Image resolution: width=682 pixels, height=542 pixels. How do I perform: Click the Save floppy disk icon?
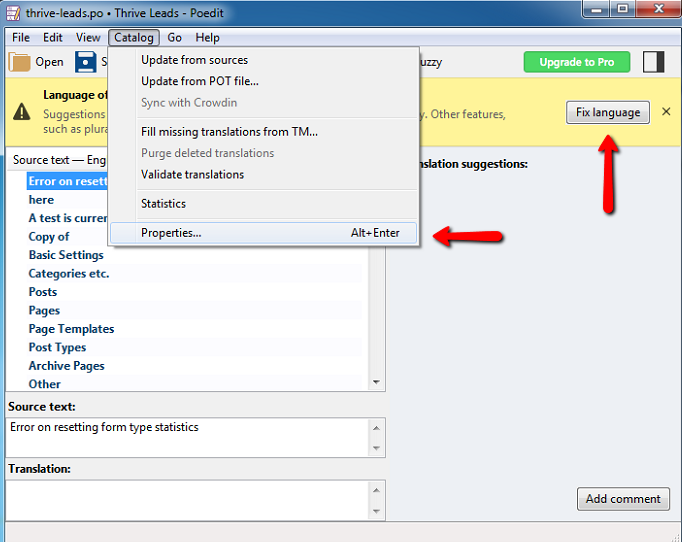tap(86, 62)
